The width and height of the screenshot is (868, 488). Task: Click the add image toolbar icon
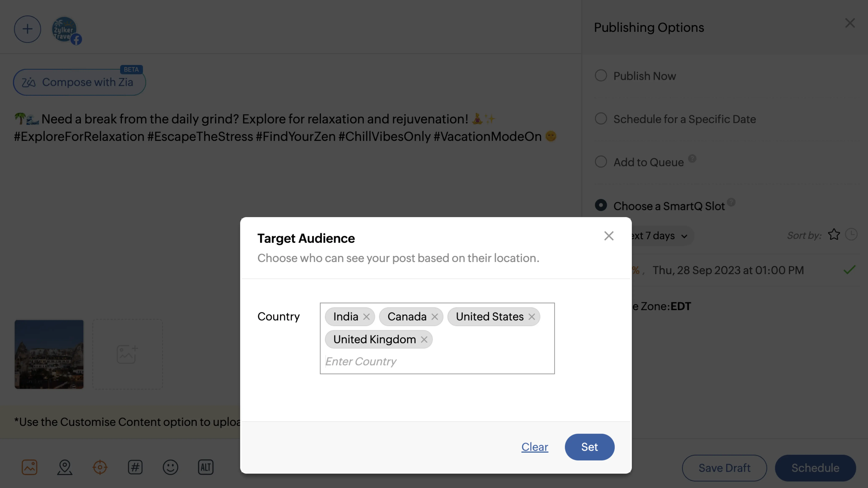pos(29,467)
